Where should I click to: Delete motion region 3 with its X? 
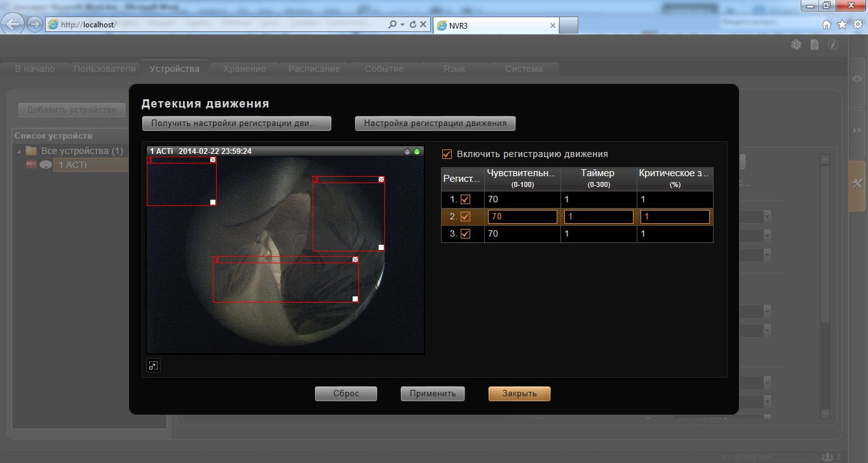click(x=381, y=179)
